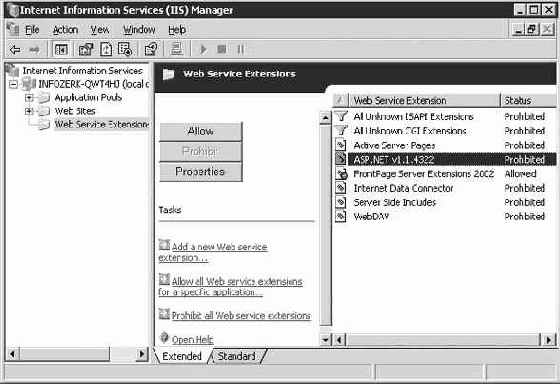Click the Start item play icon

[203, 49]
